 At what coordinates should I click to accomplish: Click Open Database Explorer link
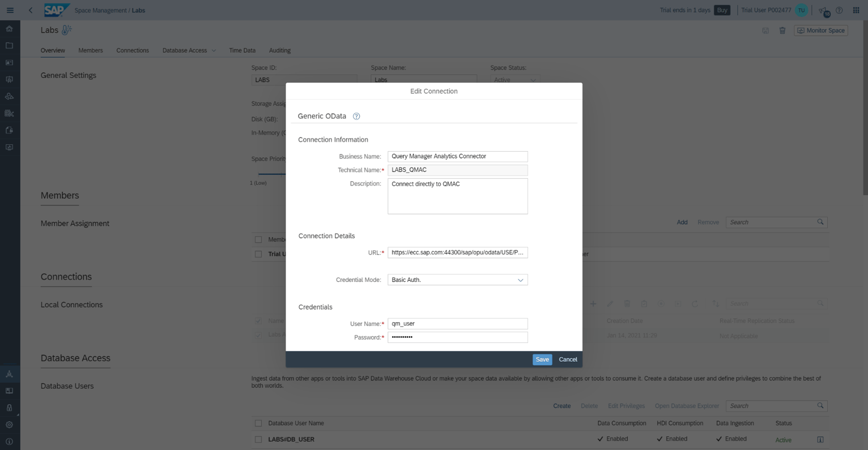[687, 406]
